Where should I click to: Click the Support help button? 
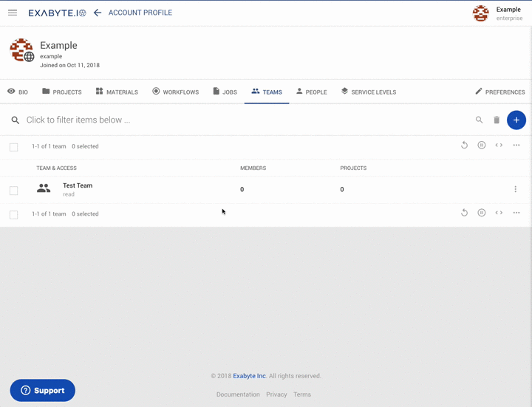point(43,391)
